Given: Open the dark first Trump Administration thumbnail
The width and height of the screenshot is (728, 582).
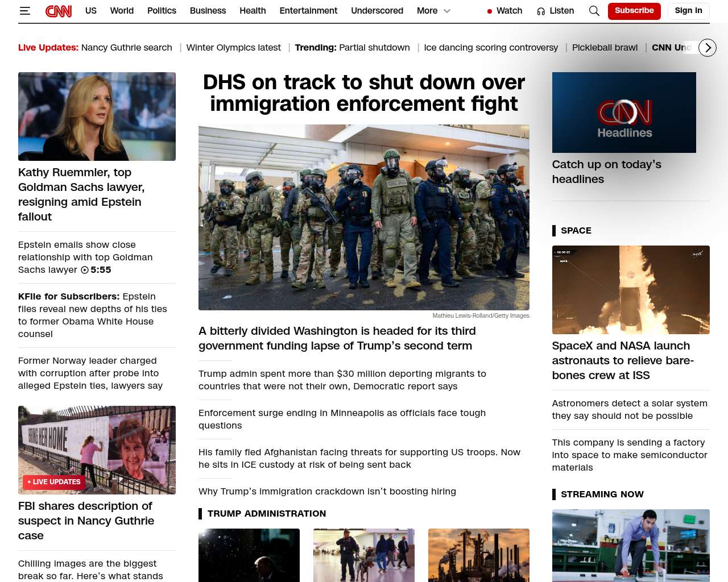Looking at the screenshot, I should point(249,555).
